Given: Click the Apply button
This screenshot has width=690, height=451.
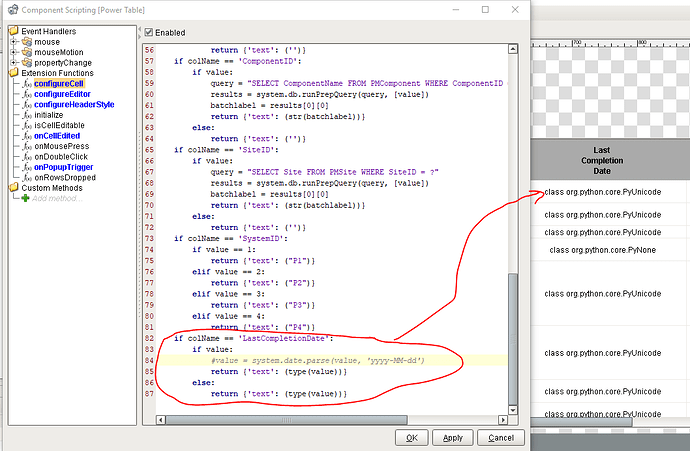Looking at the screenshot, I should [x=452, y=438].
